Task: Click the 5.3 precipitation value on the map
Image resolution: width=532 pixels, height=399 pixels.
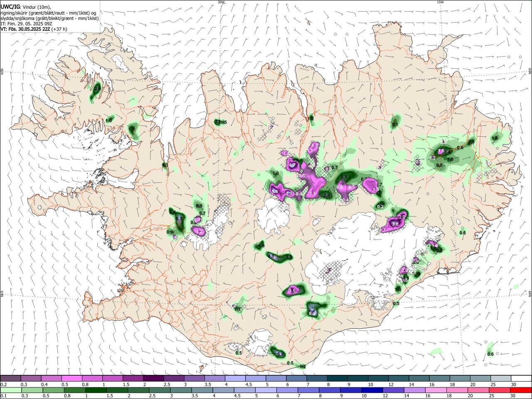Action: coord(180,219)
